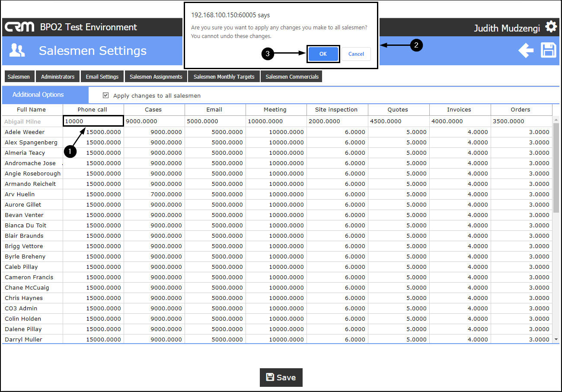Open the Email Settings tab
The height and width of the screenshot is (392, 562).
(102, 76)
